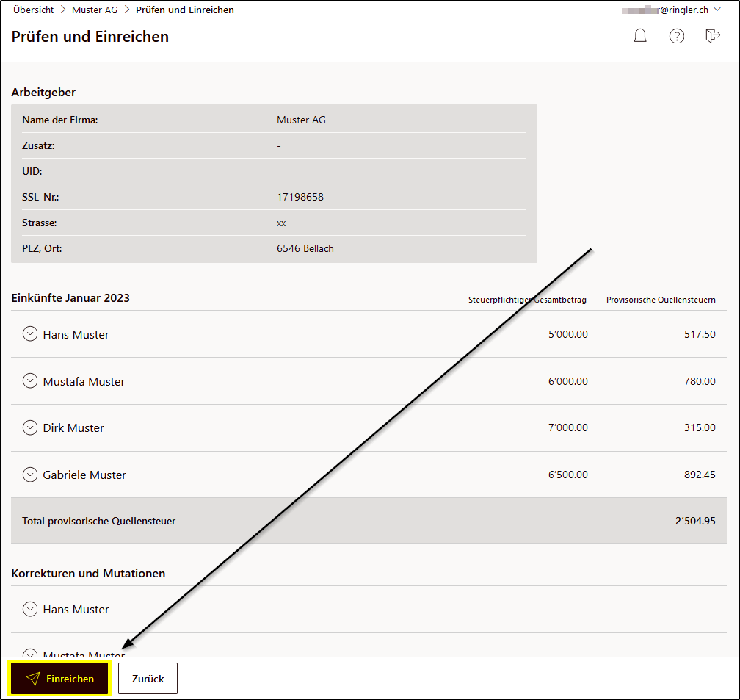
Task: Click Dirk Muster tax amount 315.00
Action: pos(700,427)
